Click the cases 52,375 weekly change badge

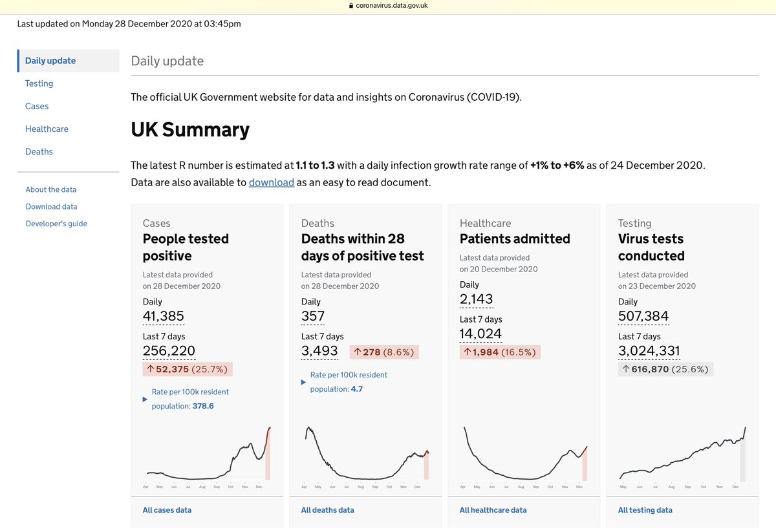(x=188, y=369)
